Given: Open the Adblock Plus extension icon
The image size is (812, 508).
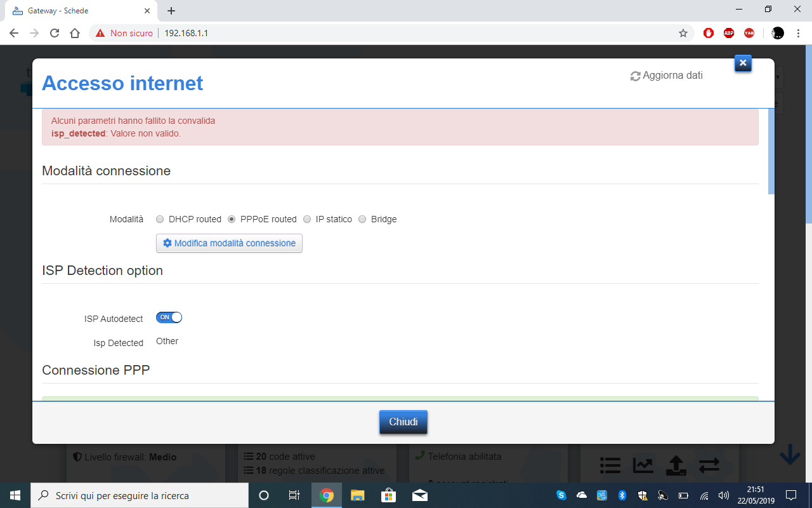Looking at the screenshot, I should [x=729, y=33].
